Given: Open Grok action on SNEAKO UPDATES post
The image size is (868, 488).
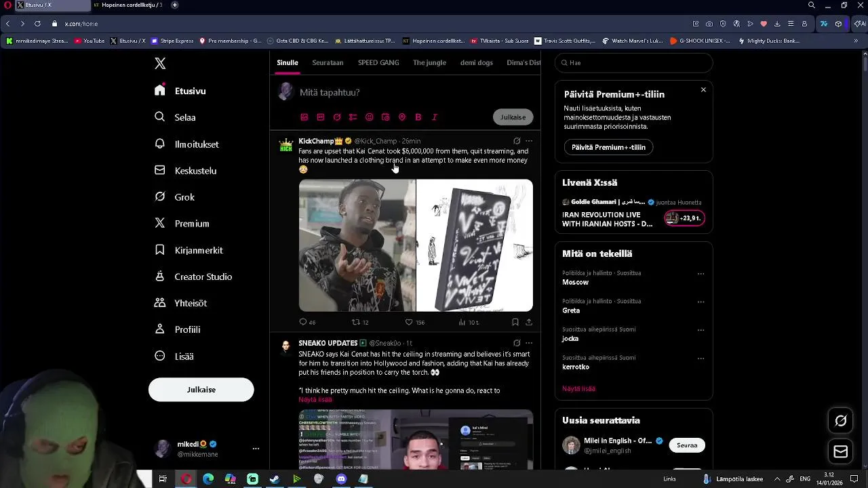Looking at the screenshot, I should pyautogui.click(x=517, y=343).
